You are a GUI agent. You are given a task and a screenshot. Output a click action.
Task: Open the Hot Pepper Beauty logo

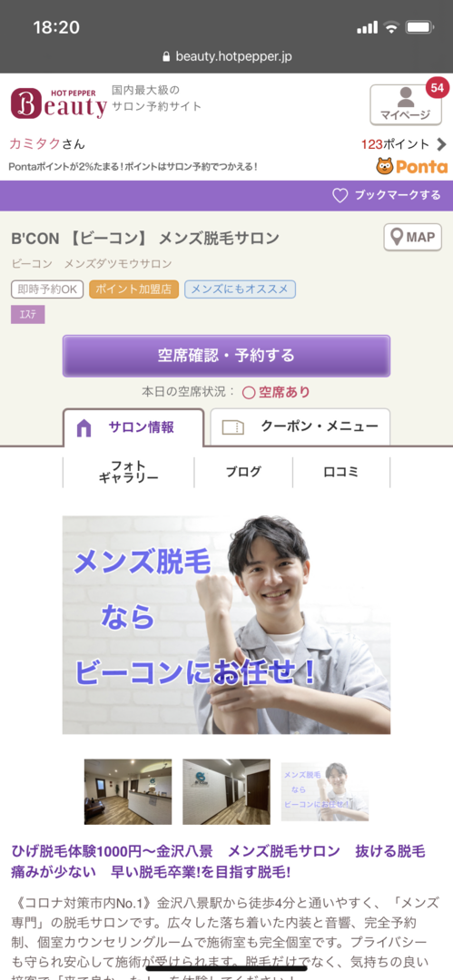(x=59, y=103)
